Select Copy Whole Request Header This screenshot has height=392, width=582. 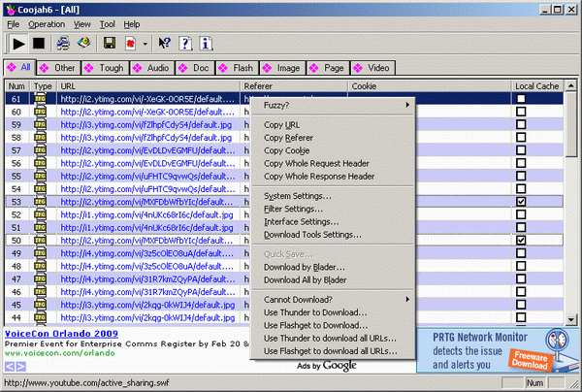click(333, 163)
